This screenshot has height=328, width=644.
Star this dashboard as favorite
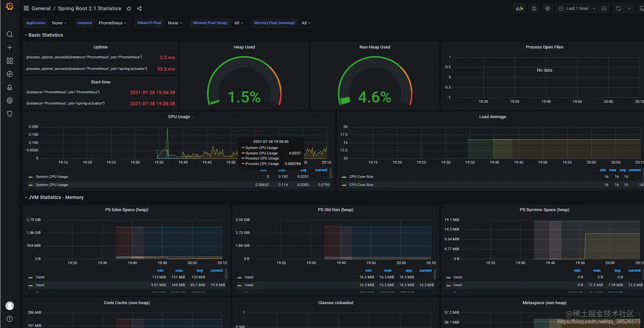[x=129, y=9]
